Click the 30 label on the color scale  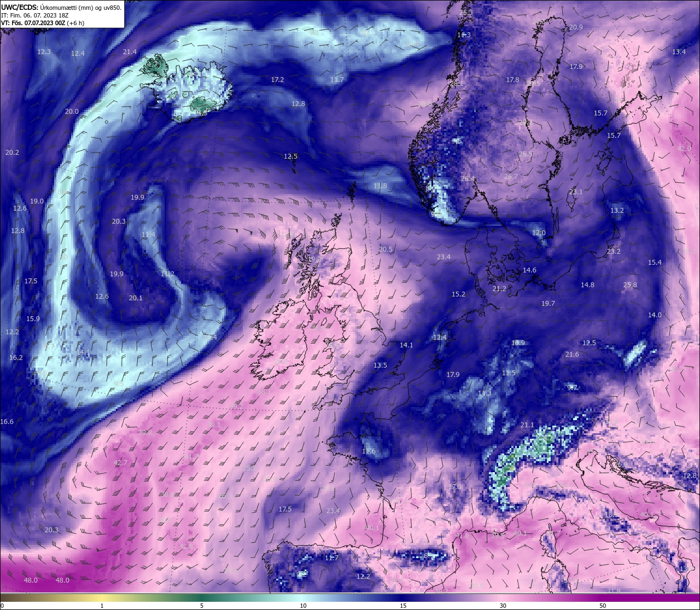[x=503, y=606]
